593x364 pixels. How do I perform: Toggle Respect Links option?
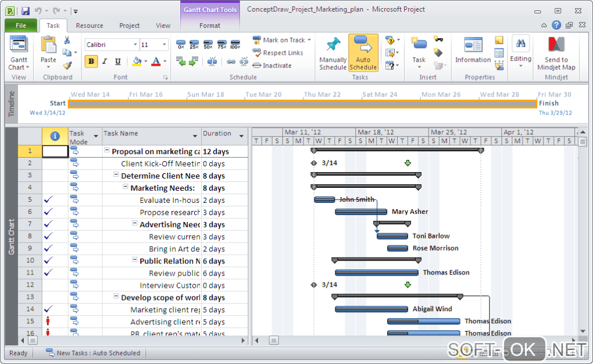pos(278,52)
